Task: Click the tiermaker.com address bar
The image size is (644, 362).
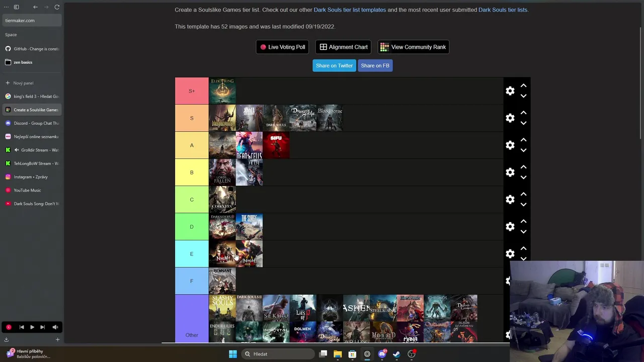Action: click(x=32, y=21)
